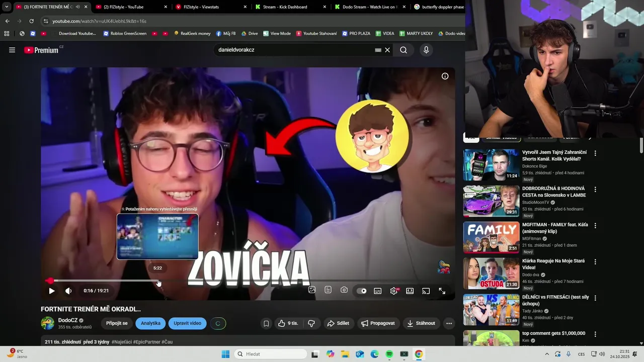Screen dimensions: 644x362
Task: Click the #EpicPartner hashtag
Action: pos(146,342)
